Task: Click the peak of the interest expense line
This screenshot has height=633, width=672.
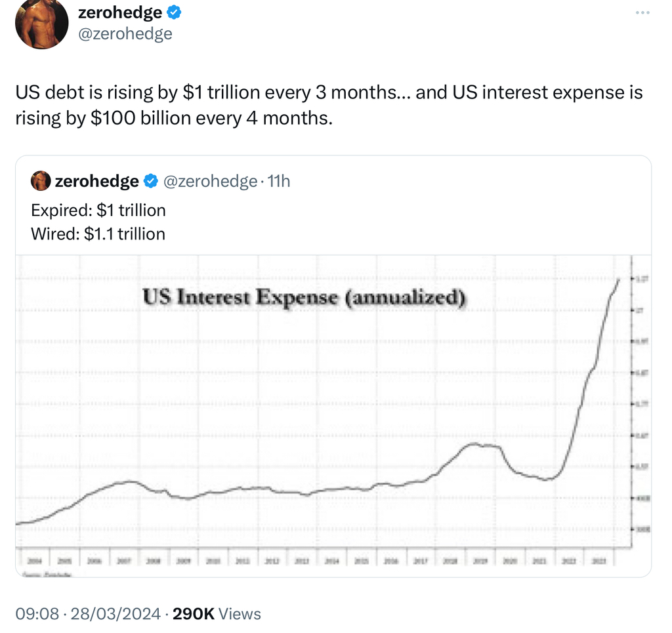Action: tap(618, 279)
